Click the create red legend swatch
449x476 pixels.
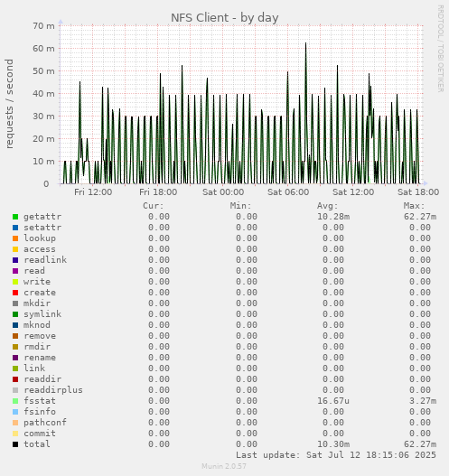[x=15, y=293]
